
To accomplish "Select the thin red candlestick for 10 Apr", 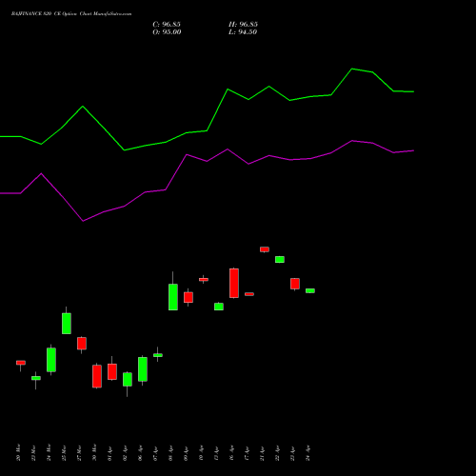I will pos(204,280).
